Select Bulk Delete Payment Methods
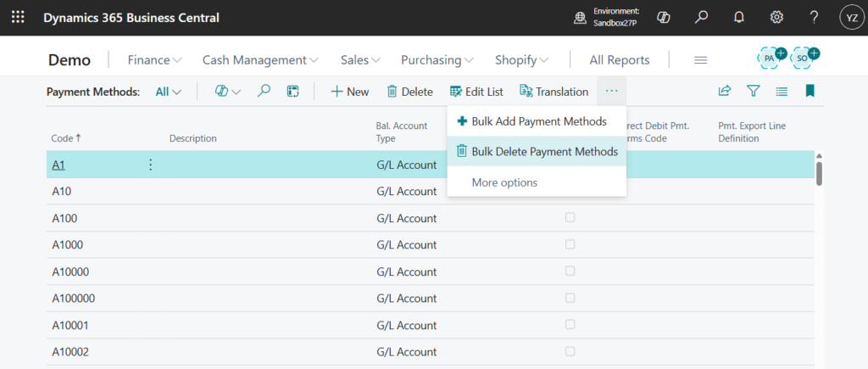Screen dimensions: 868x369 coord(536,152)
